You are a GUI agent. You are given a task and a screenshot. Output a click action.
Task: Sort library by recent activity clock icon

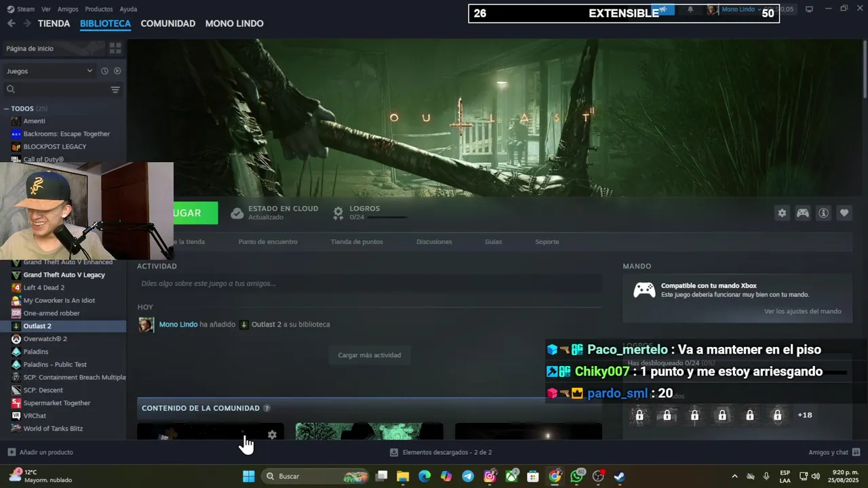click(104, 70)
